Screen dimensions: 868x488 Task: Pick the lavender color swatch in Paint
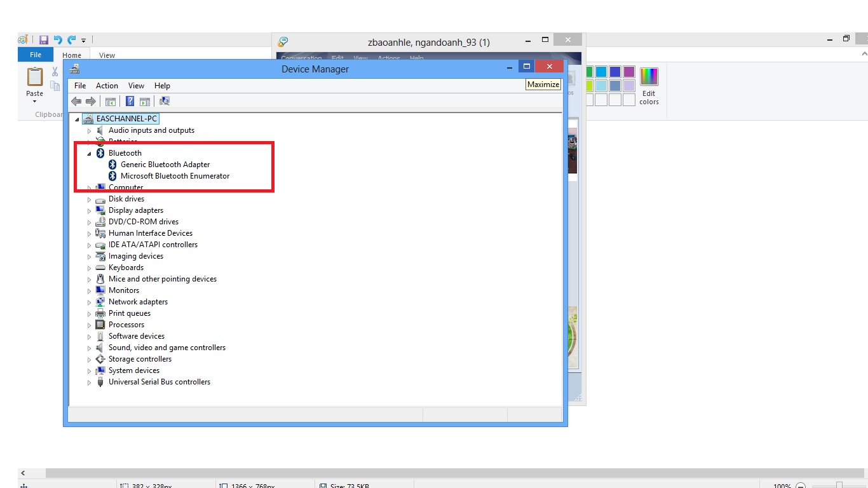point(628,86)
